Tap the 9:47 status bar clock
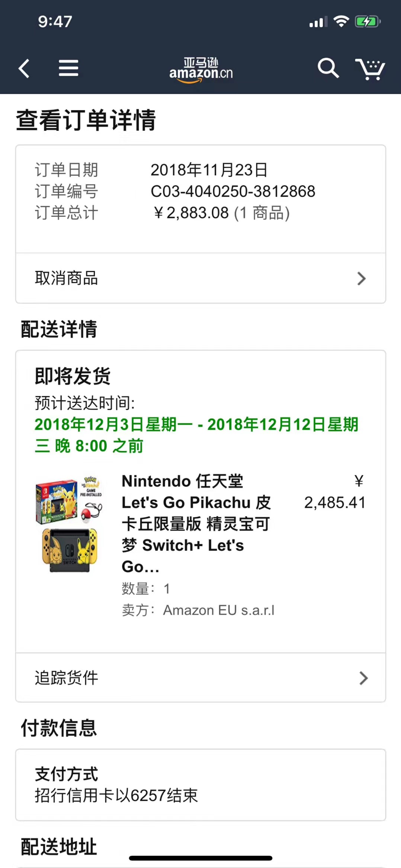This screenshot has height=868, width=401. coord(55,22)
